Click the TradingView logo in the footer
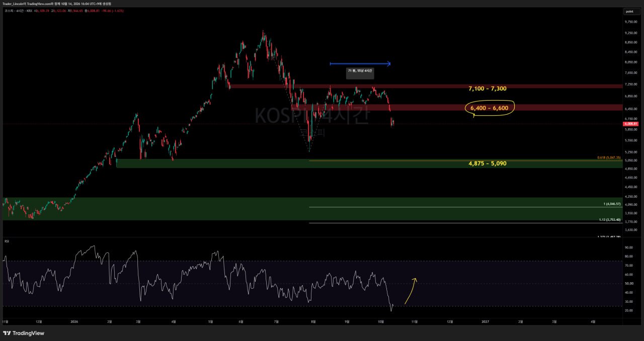This screenshot has height=341, width=644. [x=24, y=333]
